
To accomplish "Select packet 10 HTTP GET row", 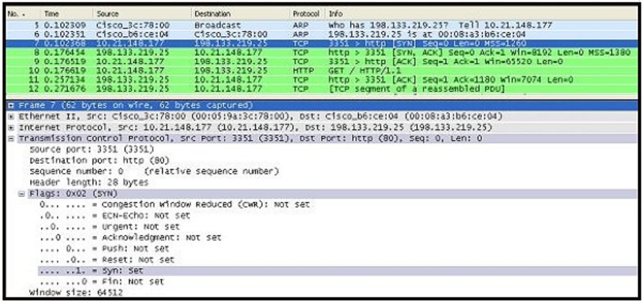I will [x=312, y=70].
